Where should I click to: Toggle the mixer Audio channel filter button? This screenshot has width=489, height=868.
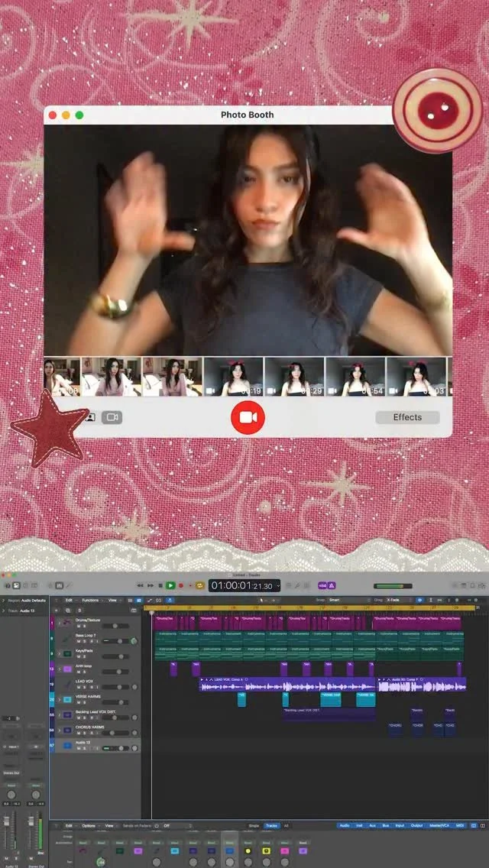345,825
